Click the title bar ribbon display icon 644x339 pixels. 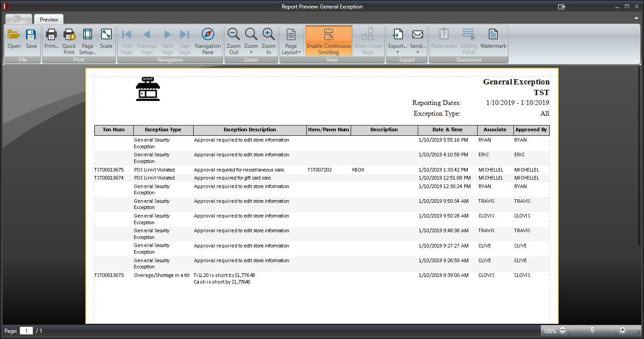point(562,7)
